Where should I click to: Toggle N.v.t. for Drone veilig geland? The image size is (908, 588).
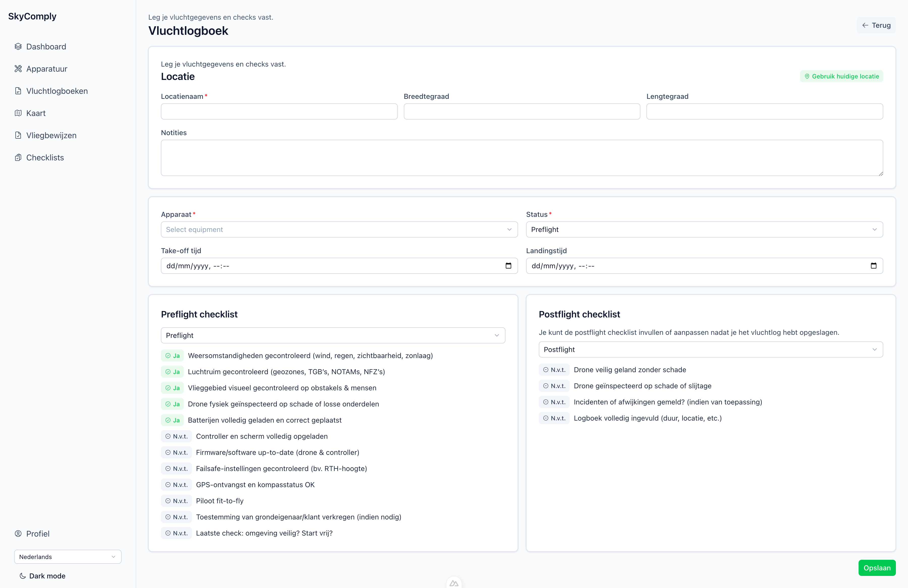[554, 369]
